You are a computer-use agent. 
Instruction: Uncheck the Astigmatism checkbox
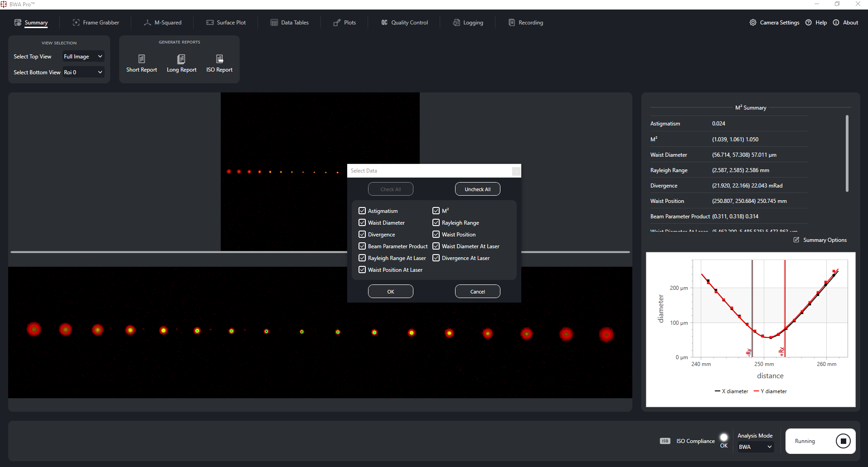pos(362,211)
